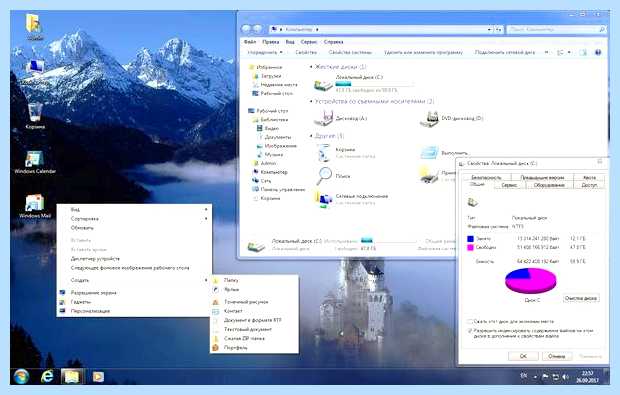Launch Internet Explorer from the taskbar
The height and width of the screenshot is (395, 620).
tap(47, 376)
